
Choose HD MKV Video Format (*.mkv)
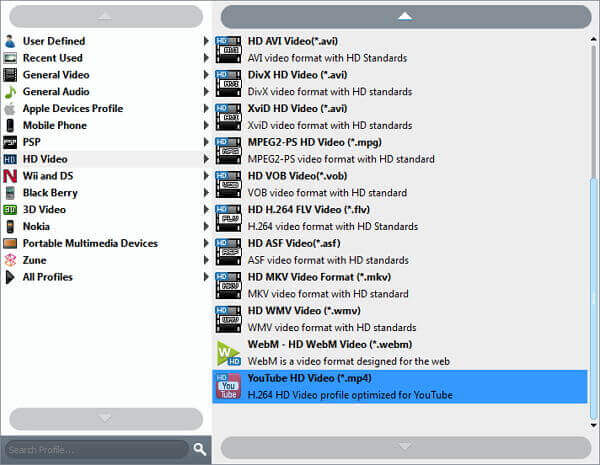coord(400,285)
